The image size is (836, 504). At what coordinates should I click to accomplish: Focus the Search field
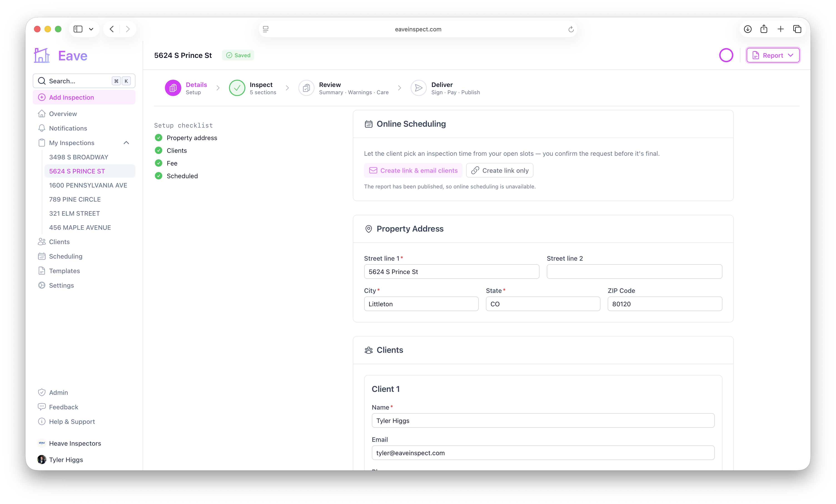point(84,81)
